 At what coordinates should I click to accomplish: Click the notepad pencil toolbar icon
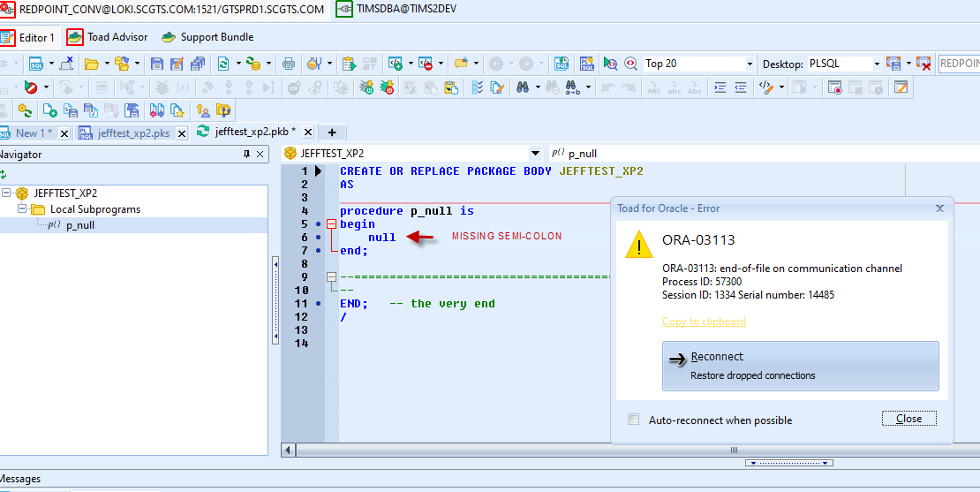coord(901,87)
